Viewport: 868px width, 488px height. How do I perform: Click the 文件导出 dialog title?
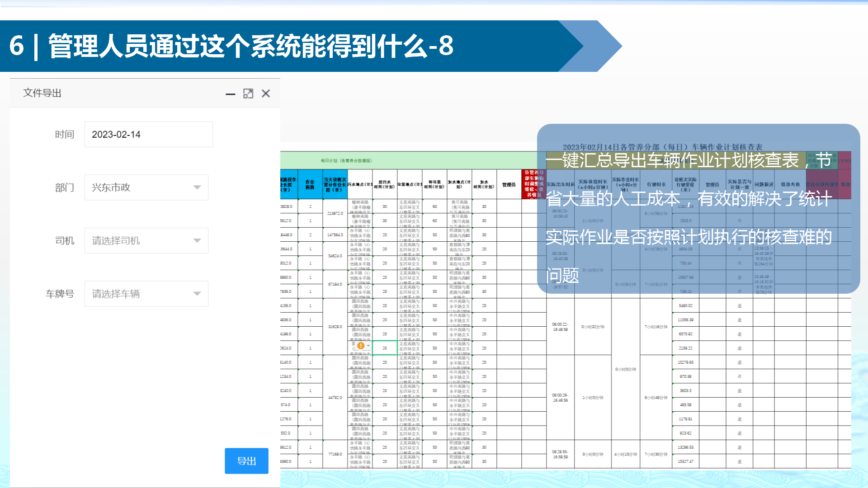[x=42, y=93]
